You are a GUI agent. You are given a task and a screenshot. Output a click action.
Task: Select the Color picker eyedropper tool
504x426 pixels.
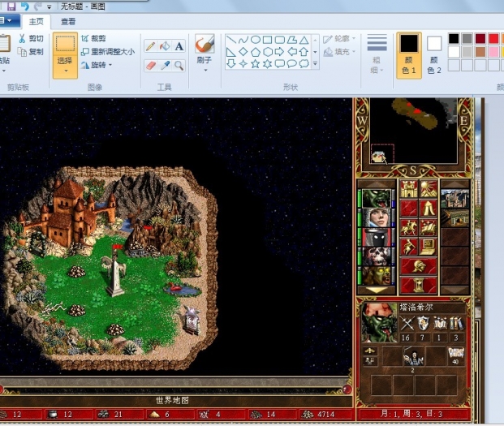[x=165, y=66]
